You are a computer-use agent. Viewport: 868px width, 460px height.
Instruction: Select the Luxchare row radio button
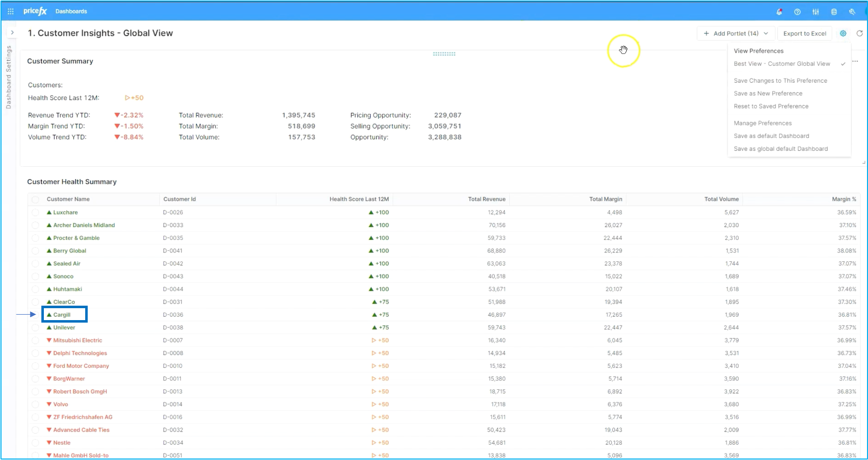[x=35, y=213]
